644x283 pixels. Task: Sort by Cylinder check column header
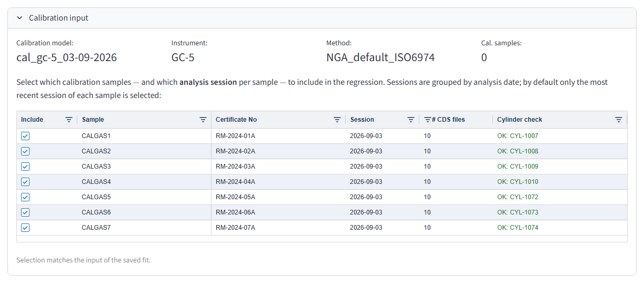520,120
